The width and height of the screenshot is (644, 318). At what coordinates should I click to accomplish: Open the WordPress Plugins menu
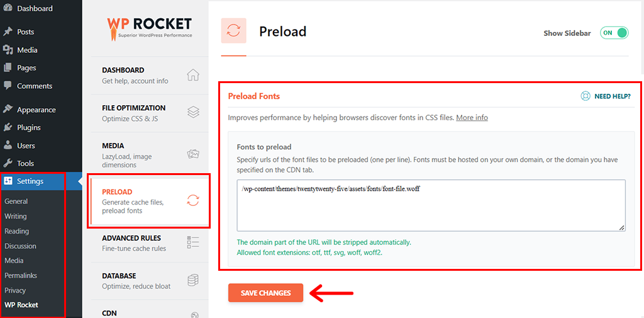(29, 128)
